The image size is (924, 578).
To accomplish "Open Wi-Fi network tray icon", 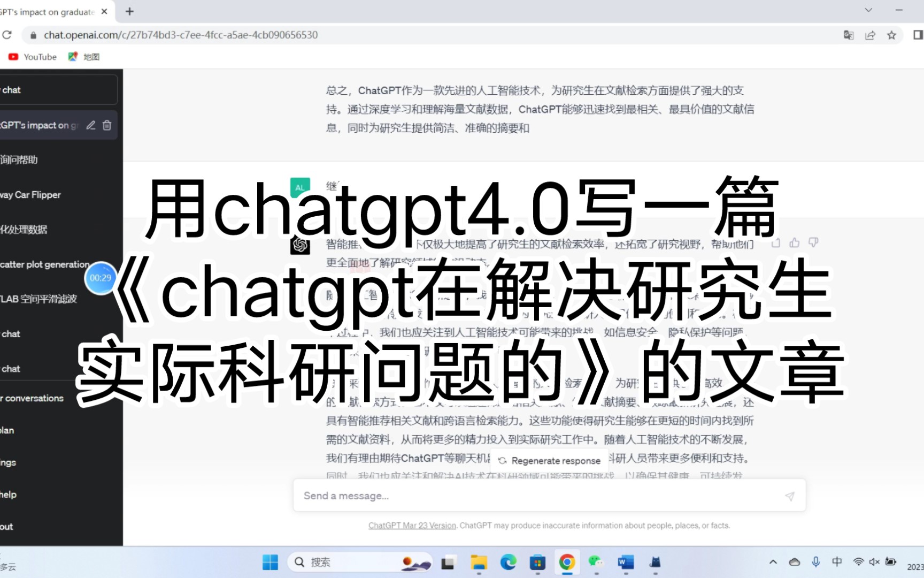I will pyautogui.click(x=858, y=562).
